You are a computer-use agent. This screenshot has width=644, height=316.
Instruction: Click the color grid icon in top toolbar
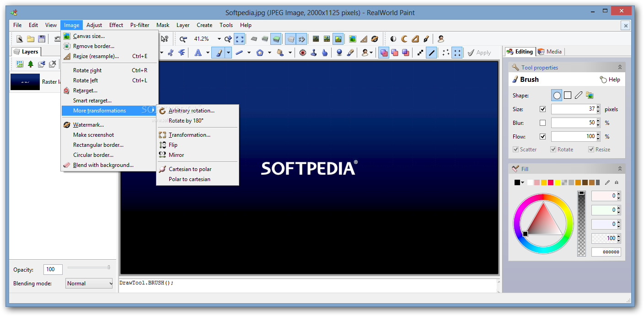pyautogui.click(x=327, y=39)
